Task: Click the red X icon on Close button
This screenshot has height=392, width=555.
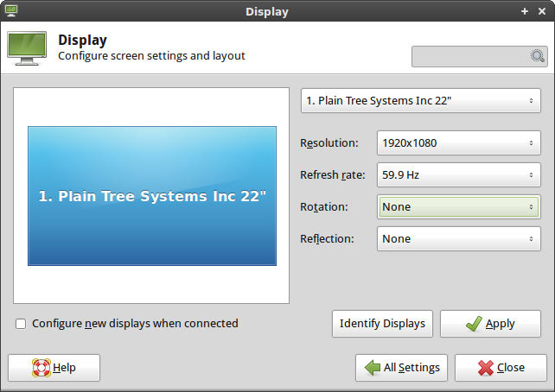Action: (486, 368)
